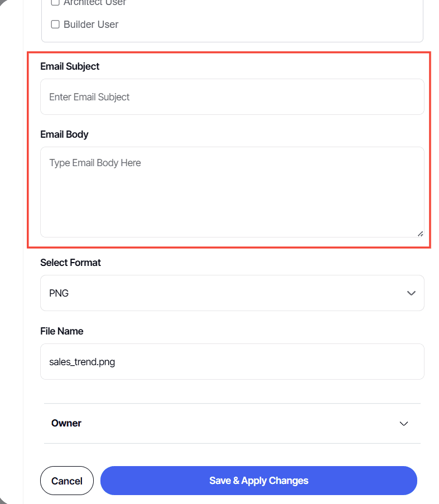Collapse the Owner disclosure row
Image resolution: width=439 pixels, height=504 pixels.
(x=232, y=423)
